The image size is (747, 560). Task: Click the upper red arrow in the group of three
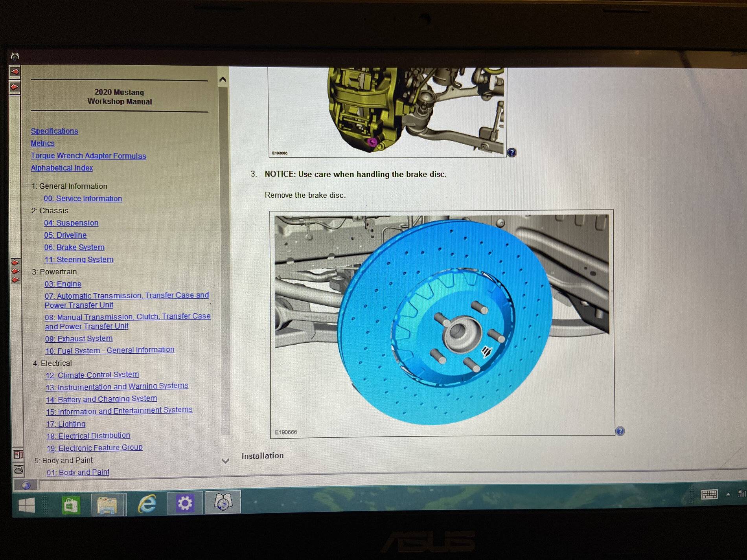(15, 262)
